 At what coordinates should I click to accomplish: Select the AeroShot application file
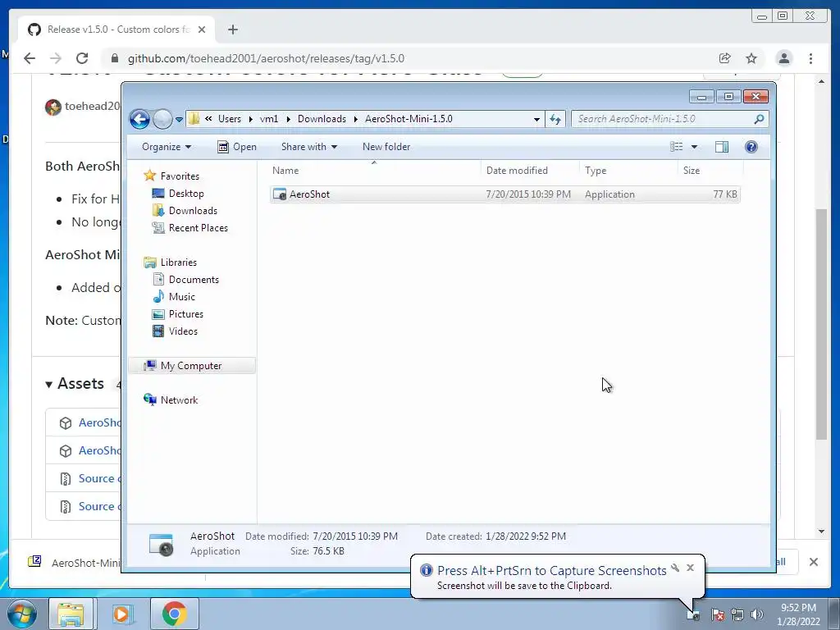point(504,194)
